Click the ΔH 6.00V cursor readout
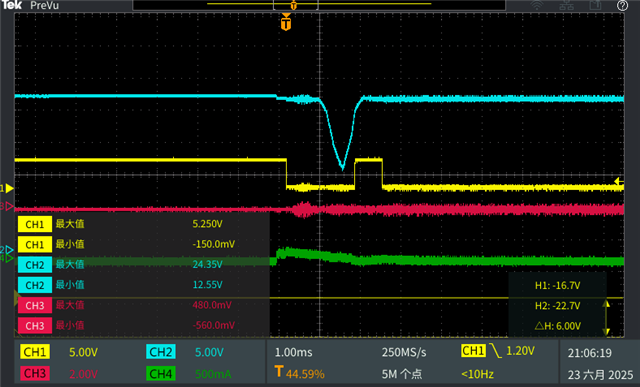 pos(558,326)
